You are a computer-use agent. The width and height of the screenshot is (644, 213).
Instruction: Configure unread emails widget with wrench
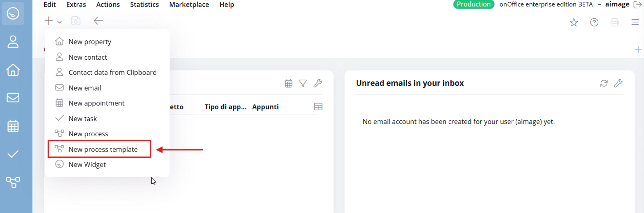point(618,83)
